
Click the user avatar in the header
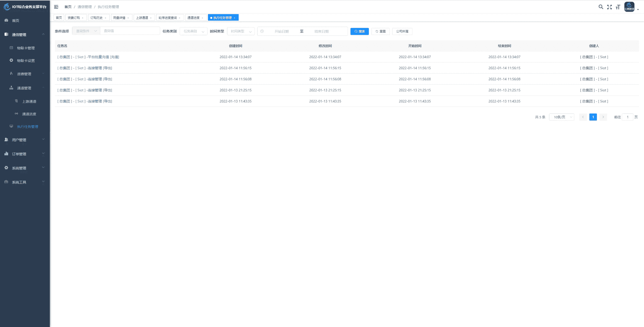point(629,7)
